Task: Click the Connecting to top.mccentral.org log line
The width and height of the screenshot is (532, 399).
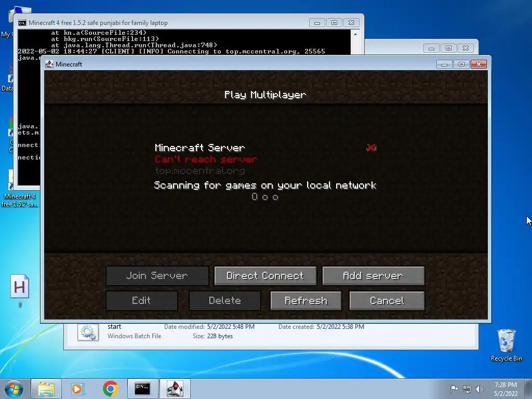Action: coord(171,51)
